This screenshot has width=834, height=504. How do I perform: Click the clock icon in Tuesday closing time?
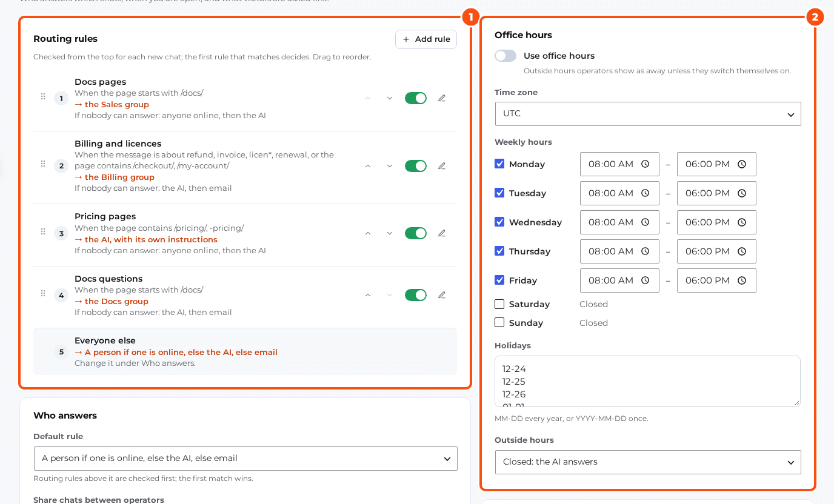pyautogui.click(x=742, y=193)
